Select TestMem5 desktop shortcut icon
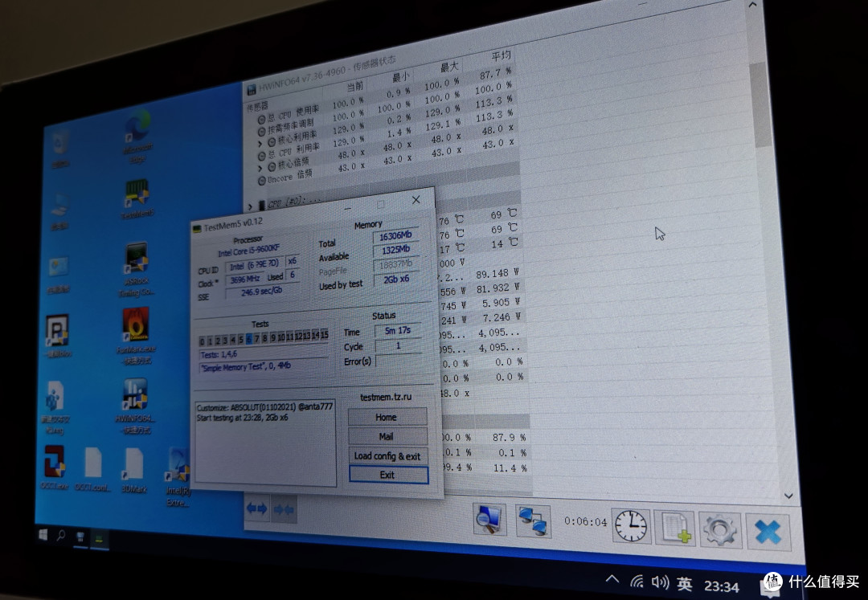Image resolution: width=868 pixels, height=600 pixels. click(137, 198)
